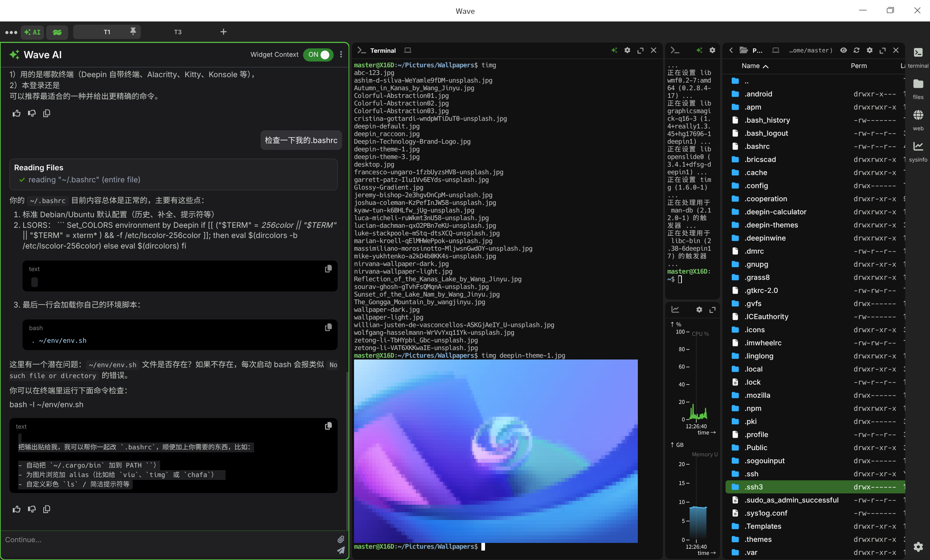Open the AI panel button in tab bar

pos(32,32)
